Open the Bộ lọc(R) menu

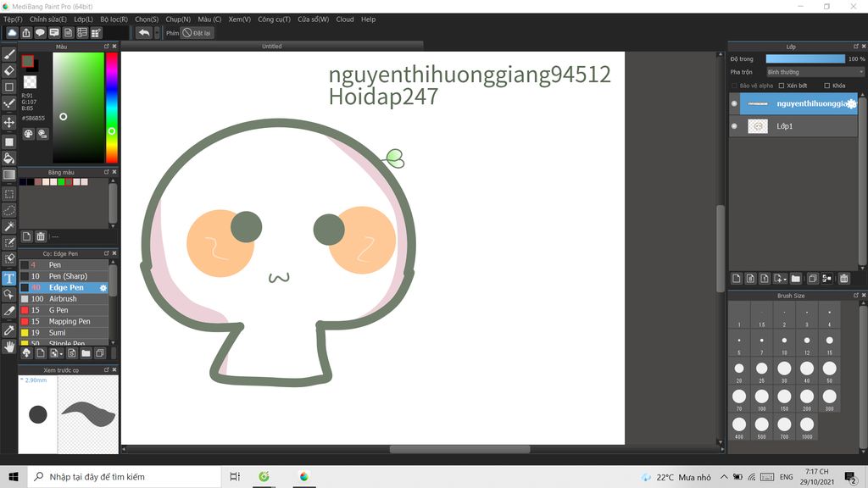coord(114,19)
